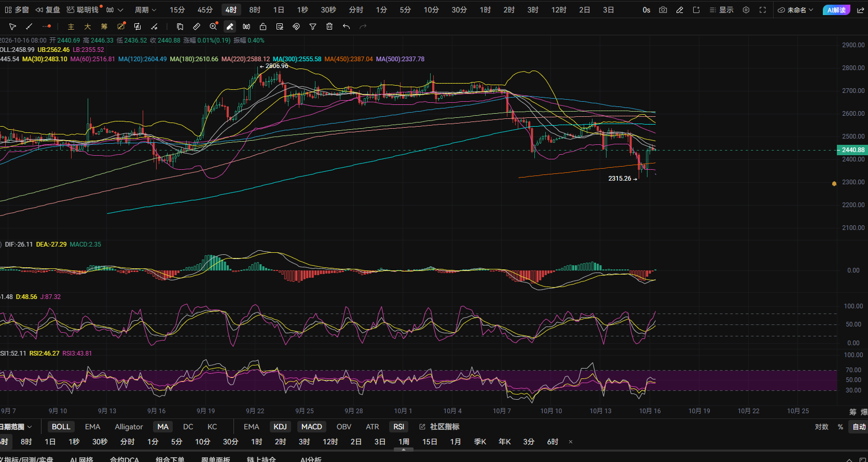Expand the 周期 dropdown
This screenshot has height=462, width=868.
coord(145,10)
